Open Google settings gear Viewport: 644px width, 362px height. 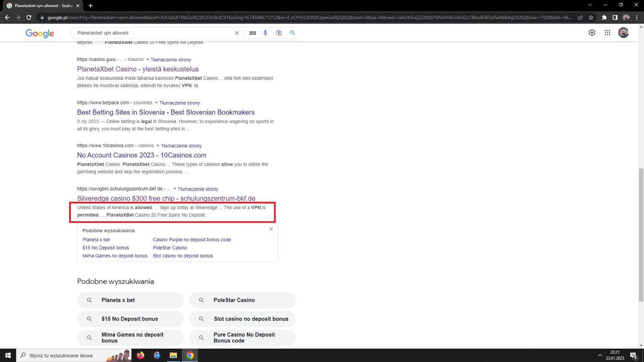(592, 33)
